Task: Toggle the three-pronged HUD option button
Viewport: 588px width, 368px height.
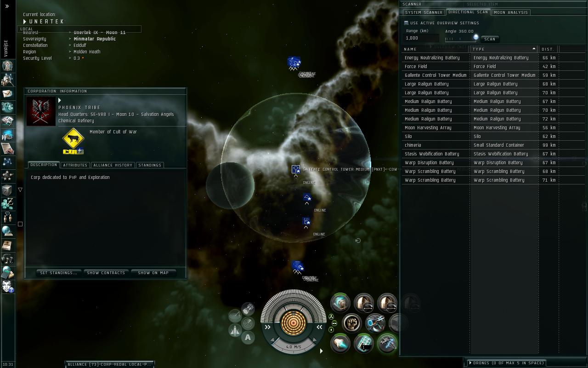Action: pyautogui.click(x=331, y=316)
